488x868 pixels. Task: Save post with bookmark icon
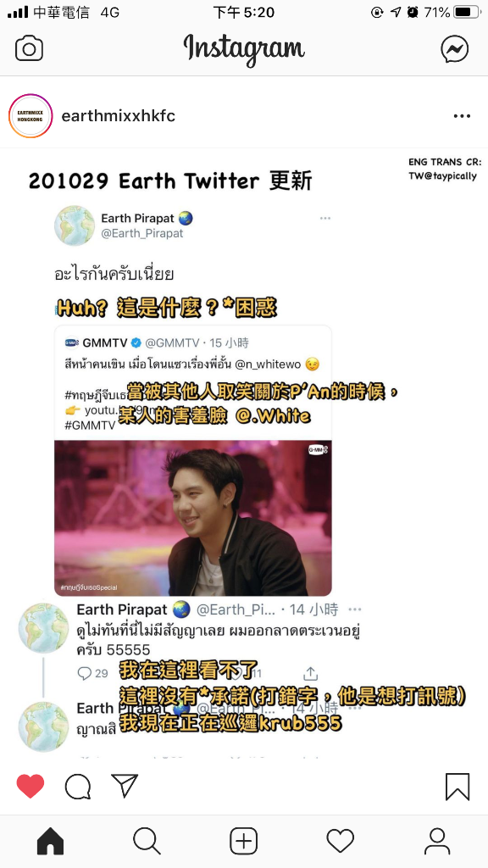coord(457,787)
